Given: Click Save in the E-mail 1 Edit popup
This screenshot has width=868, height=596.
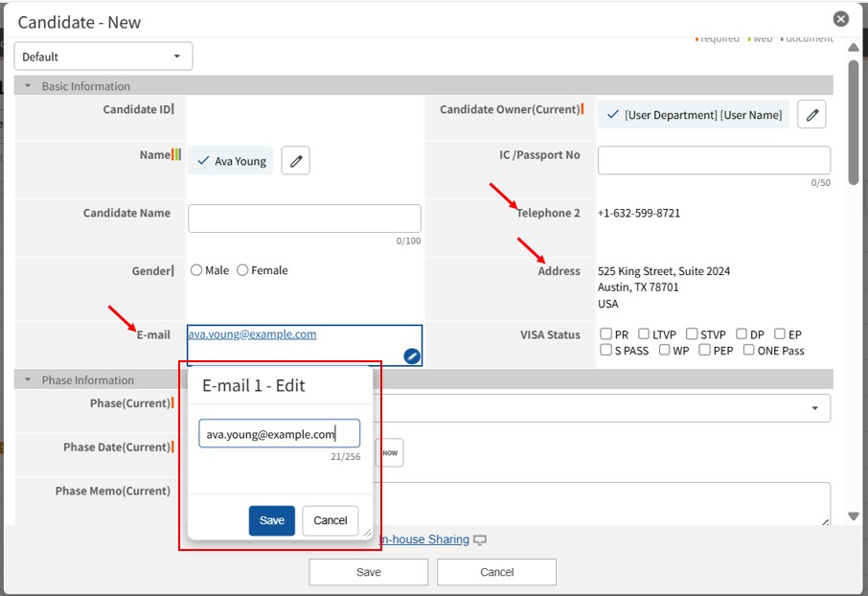Looking at the screenshot, I should [272, 520].
